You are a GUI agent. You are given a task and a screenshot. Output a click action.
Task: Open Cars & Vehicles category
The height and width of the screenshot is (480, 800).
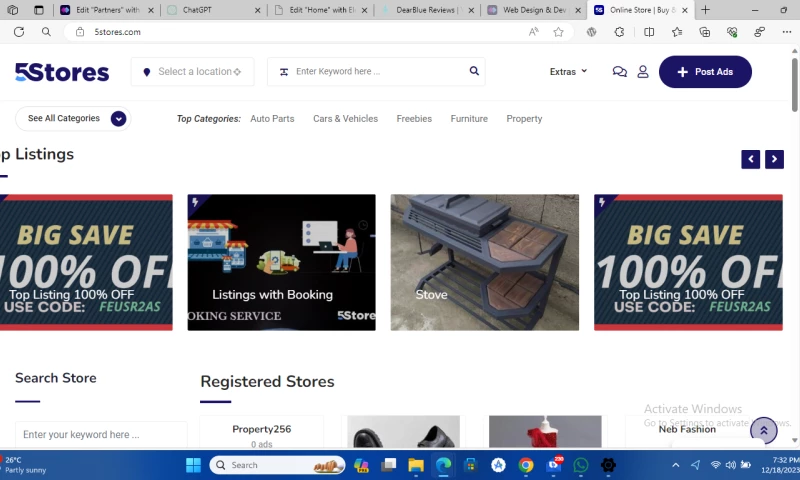[345, 118]
